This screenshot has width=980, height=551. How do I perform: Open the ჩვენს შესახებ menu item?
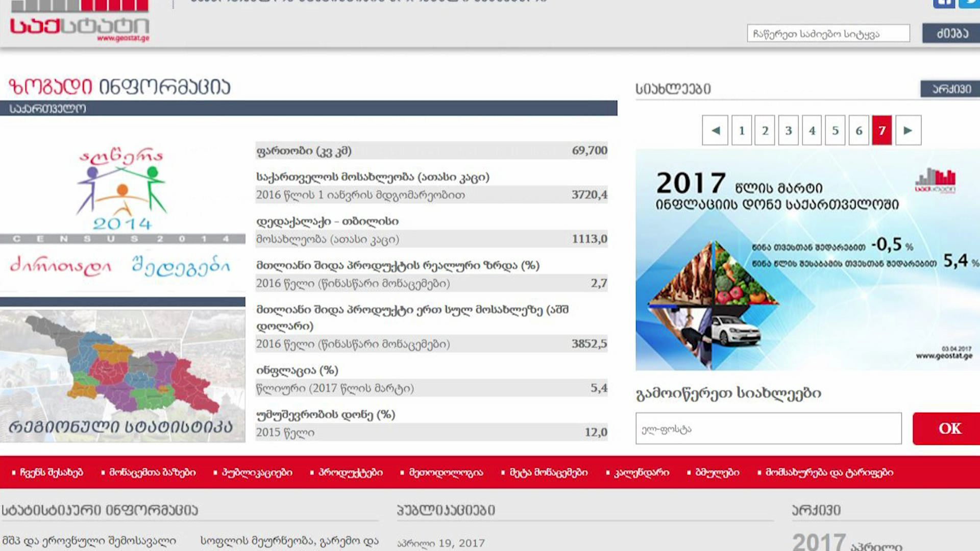[x=51, y=472]
